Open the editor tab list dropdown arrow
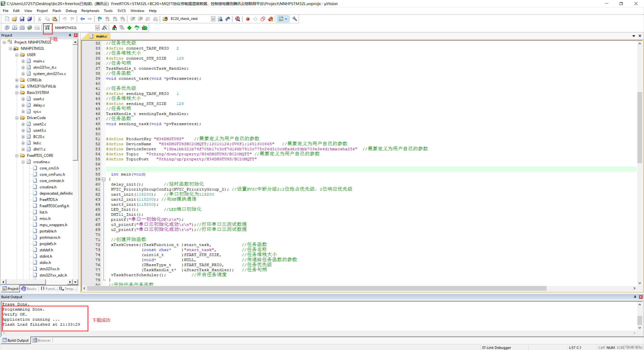The height and width of the screenshot is (350, 644). point(634,36)
